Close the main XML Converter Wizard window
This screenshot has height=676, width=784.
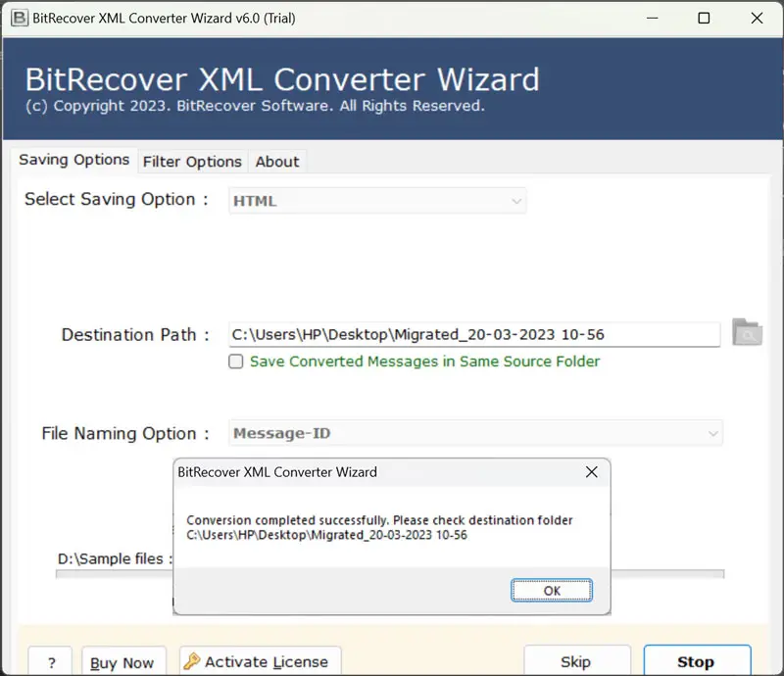757,18
